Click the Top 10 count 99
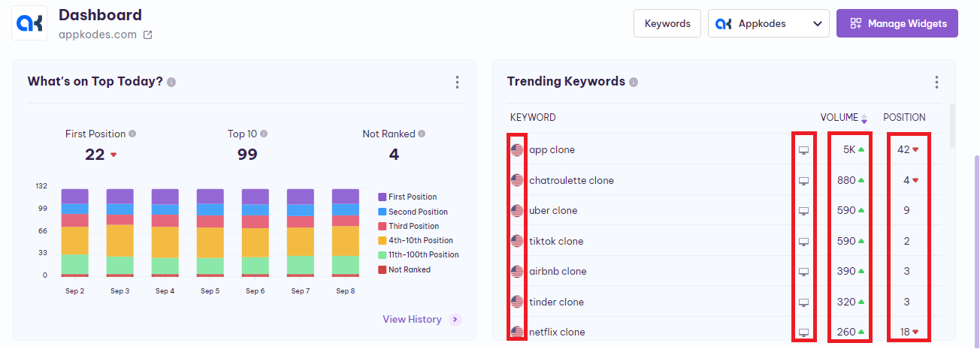The width and height of the screenshot is (980, 349). point(247,155)
